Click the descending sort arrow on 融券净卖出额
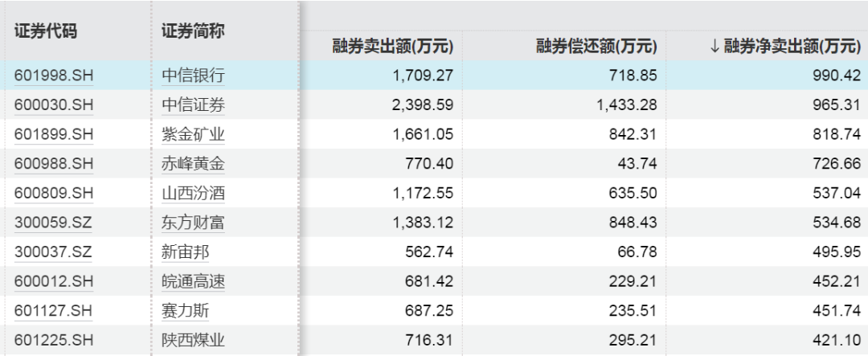The image size is (868, 356). point(715,47)
